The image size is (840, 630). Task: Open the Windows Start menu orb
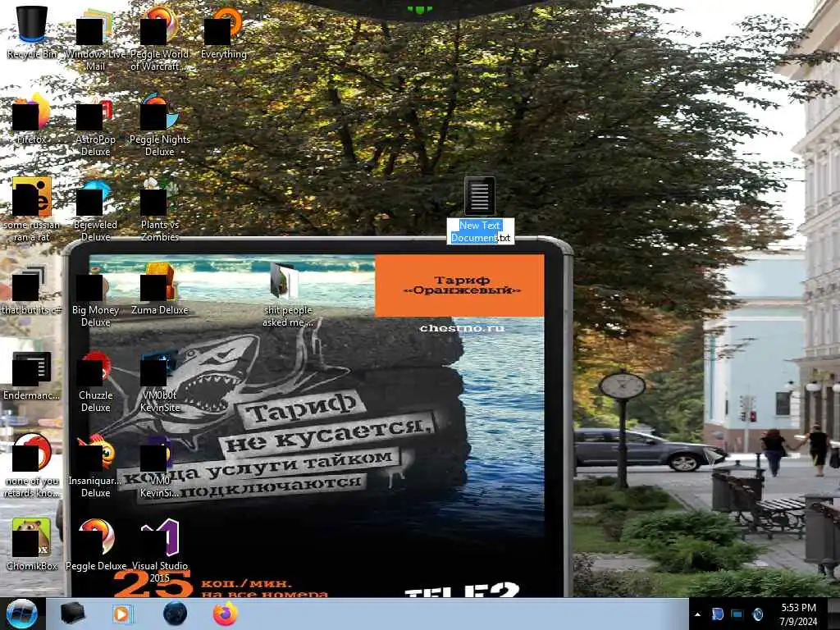click(x=21, y=614)
